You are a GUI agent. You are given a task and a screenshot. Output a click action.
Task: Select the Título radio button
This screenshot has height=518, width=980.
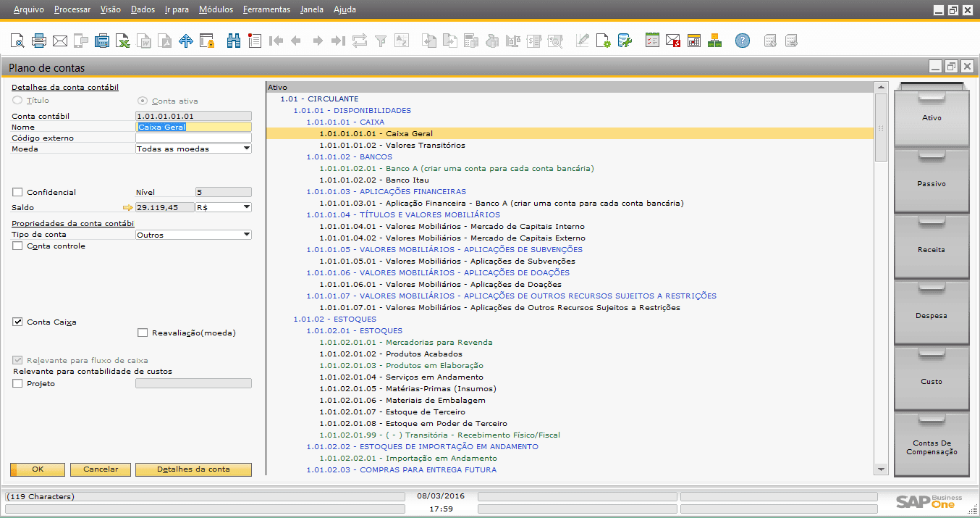[x=17, y=101]
